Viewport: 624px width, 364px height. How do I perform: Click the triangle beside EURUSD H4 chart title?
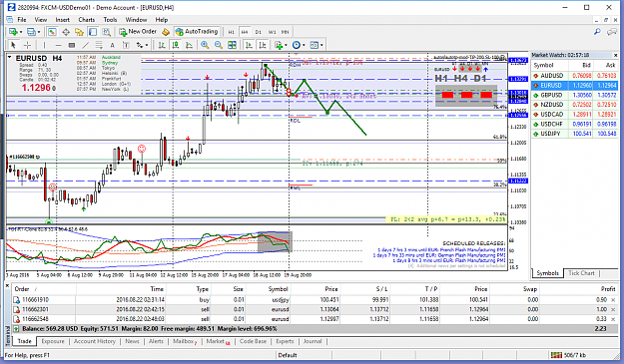pos(10,58)
